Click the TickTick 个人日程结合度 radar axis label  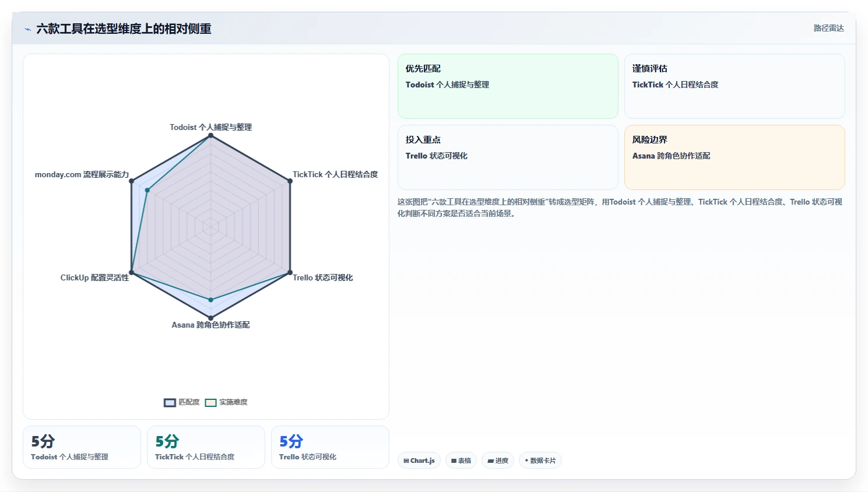pos(335,174)
